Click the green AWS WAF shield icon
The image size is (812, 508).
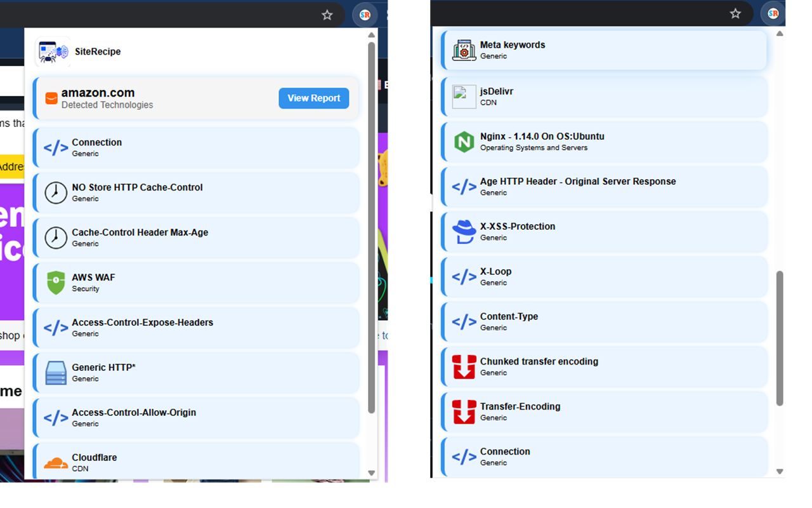point(56,283)
